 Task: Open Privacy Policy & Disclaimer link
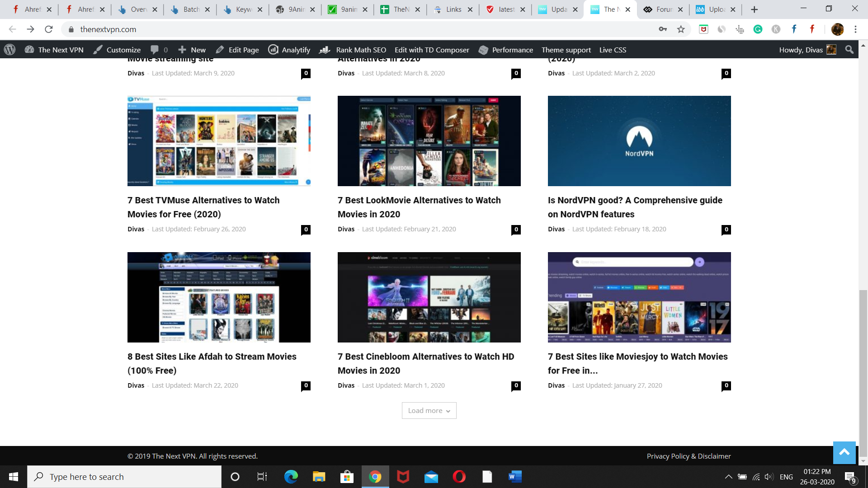click(689, 456)
